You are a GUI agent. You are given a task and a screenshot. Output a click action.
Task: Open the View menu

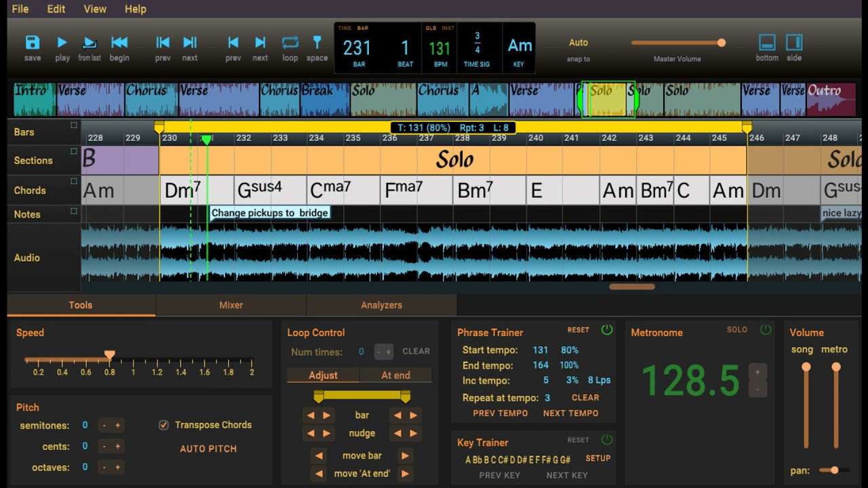pos(95,9)
